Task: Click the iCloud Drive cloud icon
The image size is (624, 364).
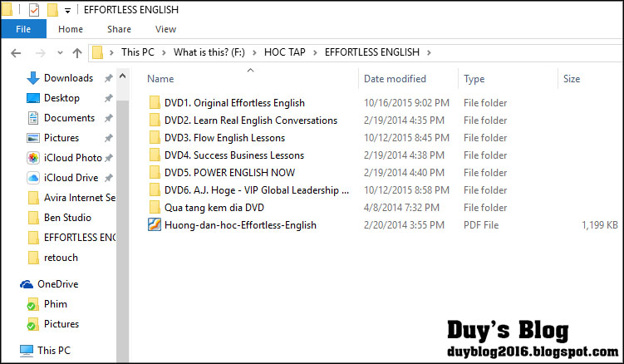Action: pyautogui.click(x=33, y=178)
